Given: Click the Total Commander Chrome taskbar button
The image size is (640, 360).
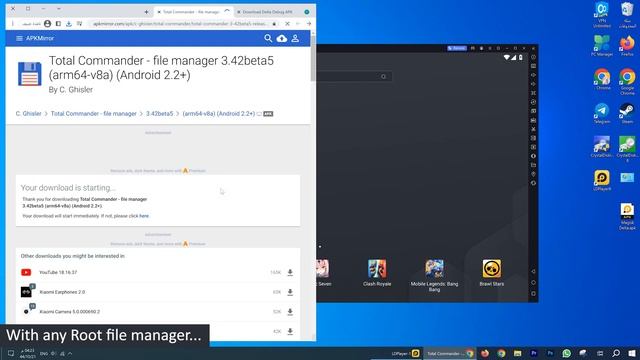Looking at the screenshot, I should click(449, 353).
